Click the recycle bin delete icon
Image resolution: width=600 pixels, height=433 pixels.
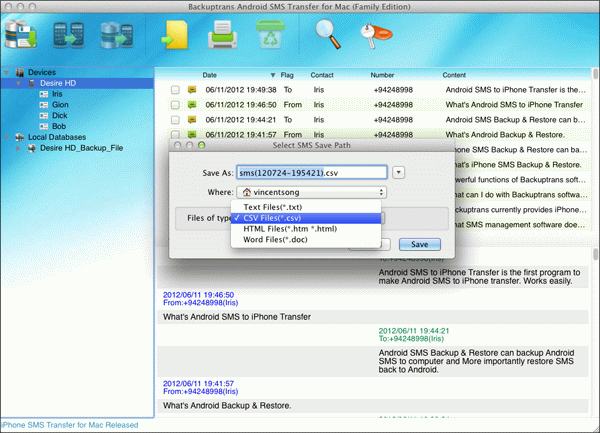(270, 34)
